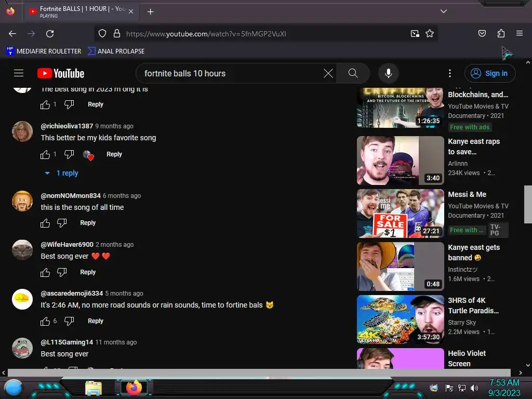
Task: Click @L115Gaming14's profile avatar
Action: click(x=22, y=348)
